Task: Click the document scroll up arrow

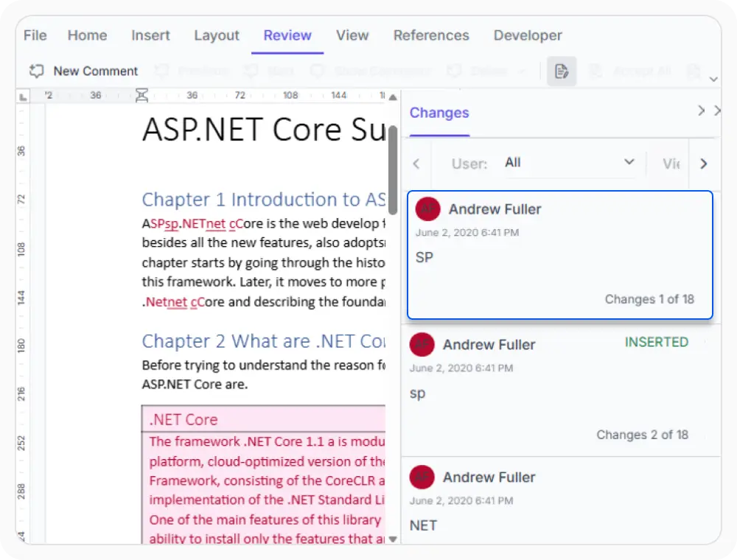Action: [393, 97]
